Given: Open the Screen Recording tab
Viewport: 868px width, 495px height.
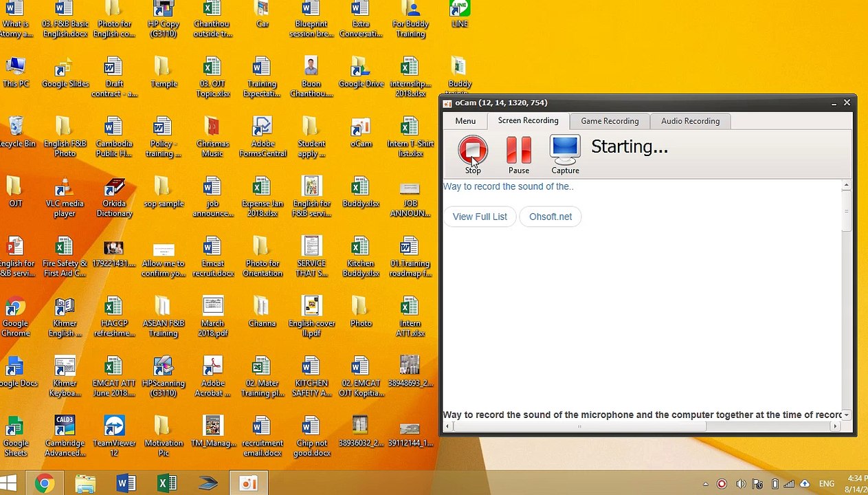Looking at the screenshot, I should [x=528, y=120].
